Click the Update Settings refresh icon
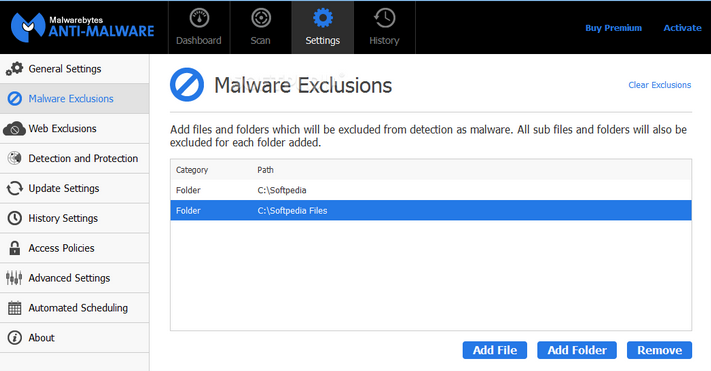This screenshot has width=711, height=371. click(15, 188)
